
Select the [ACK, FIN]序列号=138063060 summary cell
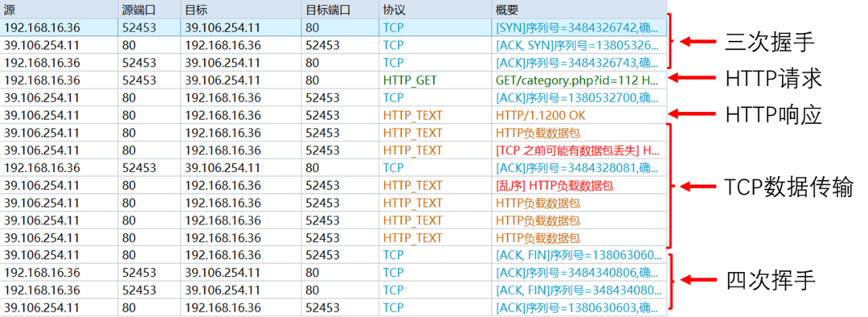(579, 256)
